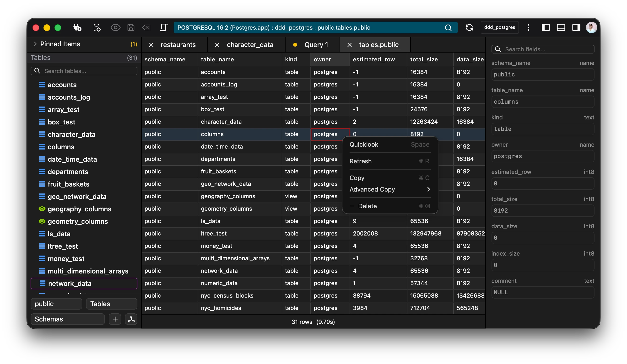Click the new connection plug icon

[77, 28]
